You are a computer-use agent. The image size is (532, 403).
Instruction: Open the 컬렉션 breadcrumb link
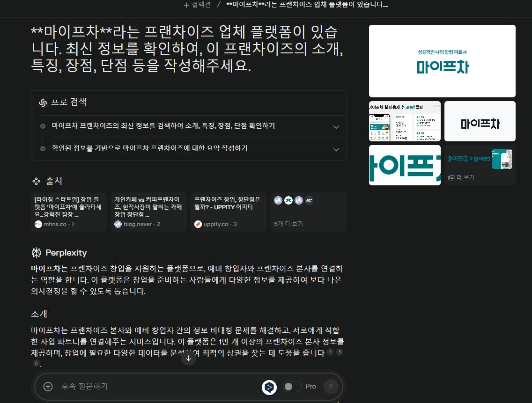coord(201,5)
